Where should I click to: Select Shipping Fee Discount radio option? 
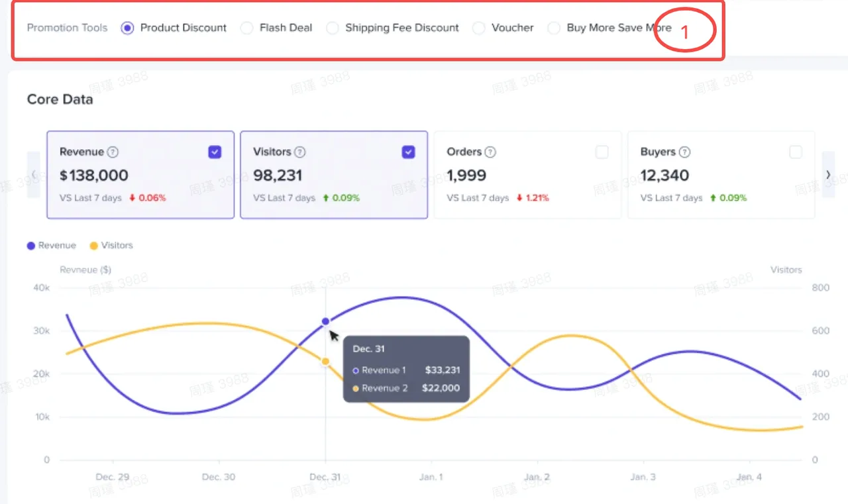[333, 28]
